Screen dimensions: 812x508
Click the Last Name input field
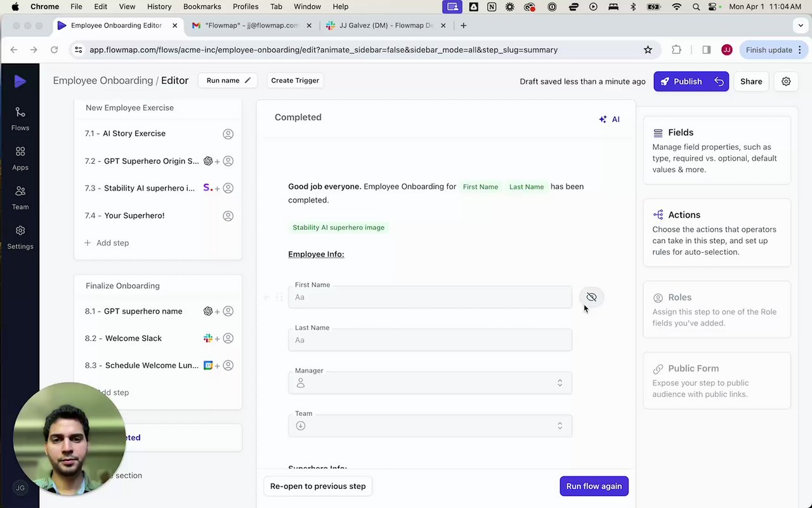(430, 340)
